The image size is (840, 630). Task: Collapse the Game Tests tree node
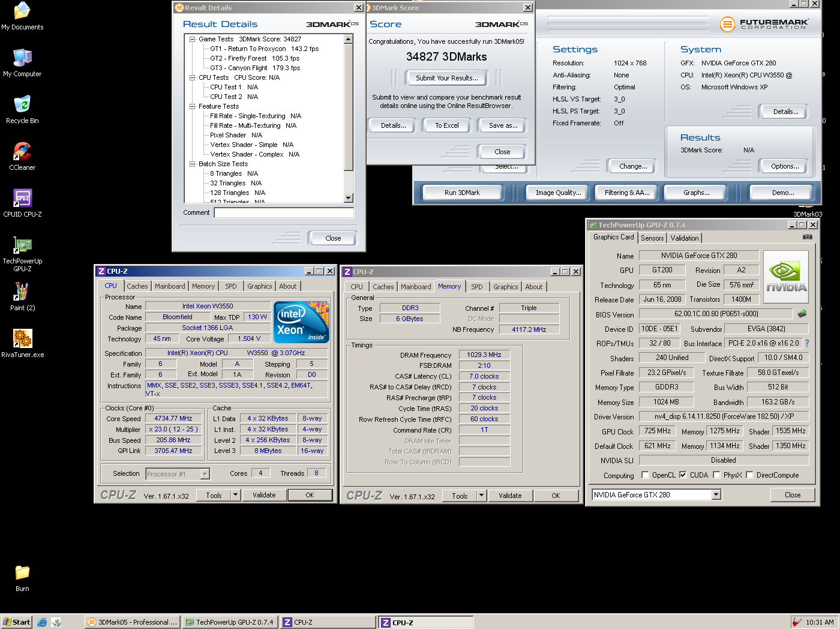pos(193,39)
